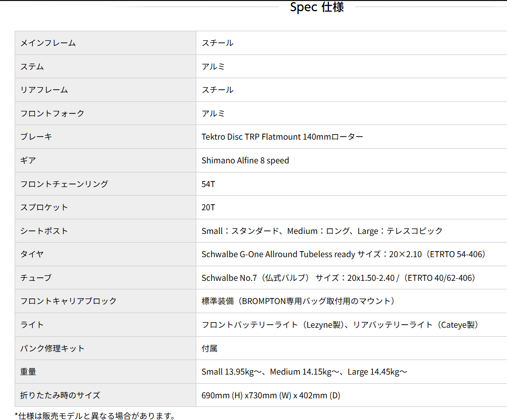This screenshot has width=507, height=420.
Task: Select the Shimano Alfine 8 speed text
Action: point(245,160)
